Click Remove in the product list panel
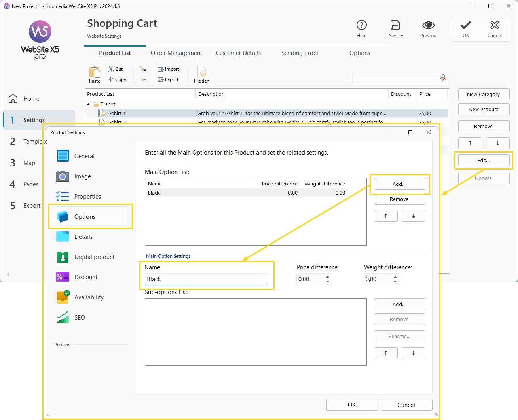The image size is (518, 420). pos(483,127)
